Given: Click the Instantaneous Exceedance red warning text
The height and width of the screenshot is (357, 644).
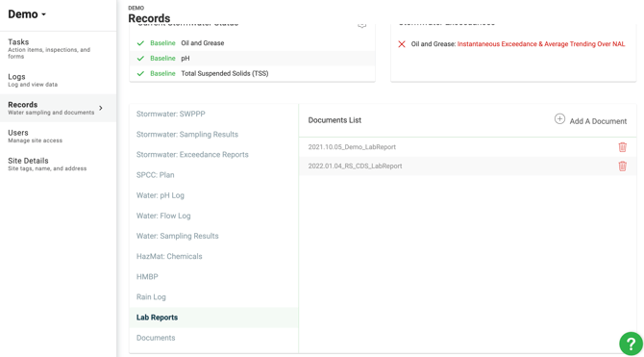Looking at the screenshot, I should pyautogui.click(x=541, y=44).
